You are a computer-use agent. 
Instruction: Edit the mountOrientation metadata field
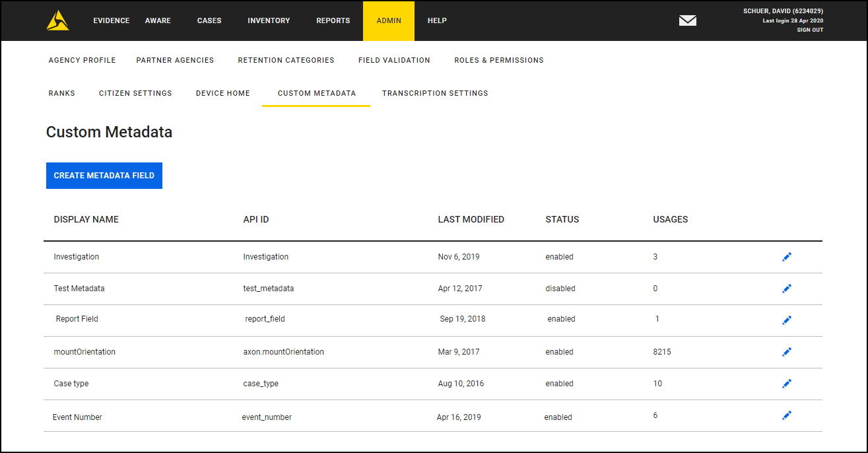click(x=787, y=351)
